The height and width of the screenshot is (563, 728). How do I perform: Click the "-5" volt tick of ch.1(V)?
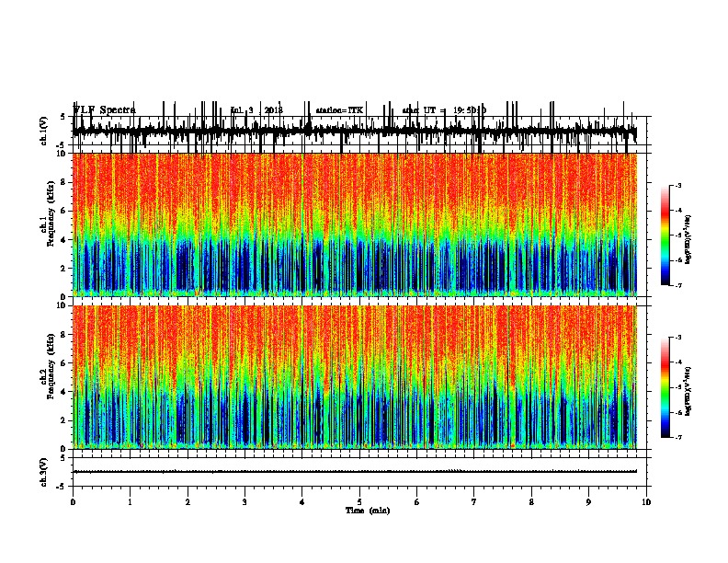coord(62,145)
